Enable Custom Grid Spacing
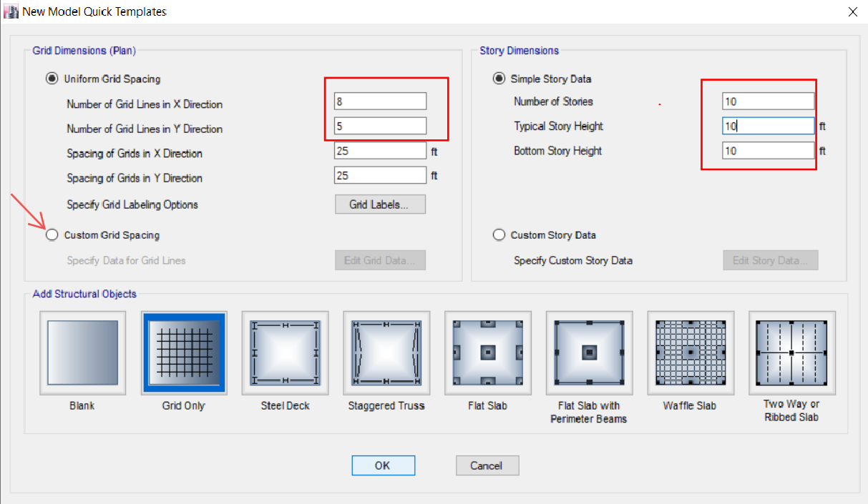 pyautogui.click(x=52, y=234)
